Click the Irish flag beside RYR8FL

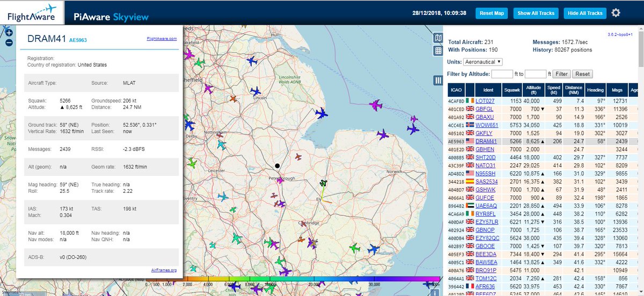[471, 213]
